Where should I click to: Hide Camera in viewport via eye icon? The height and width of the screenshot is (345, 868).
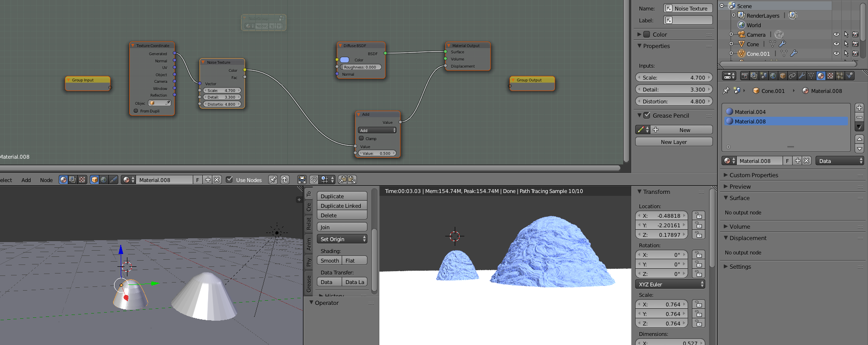[836, 34]
